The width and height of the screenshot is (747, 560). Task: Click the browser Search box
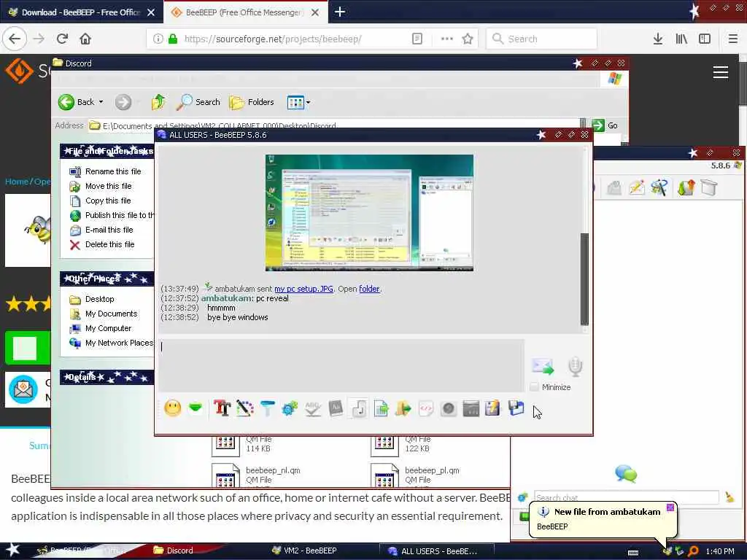pyautogui.click(x=541, y=39)
